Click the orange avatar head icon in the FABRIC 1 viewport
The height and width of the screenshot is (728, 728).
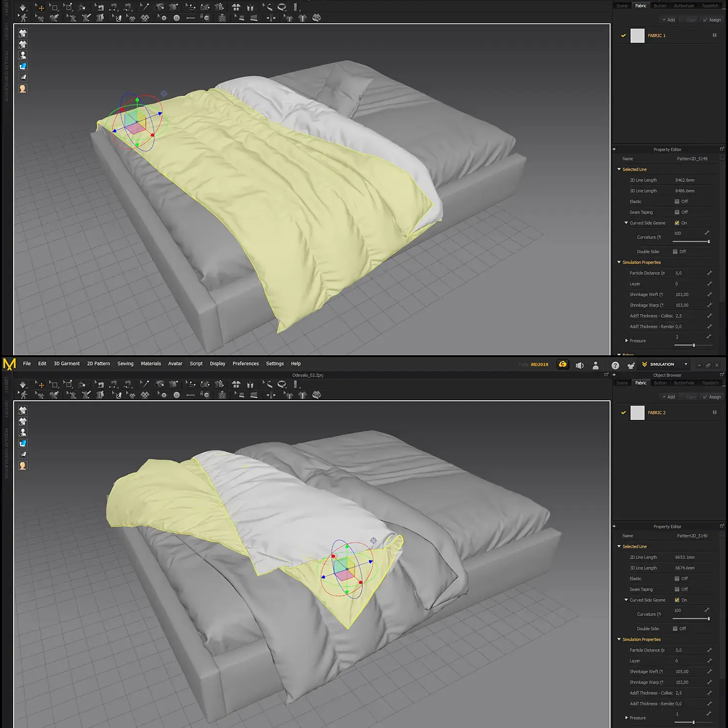pos(23,89)
